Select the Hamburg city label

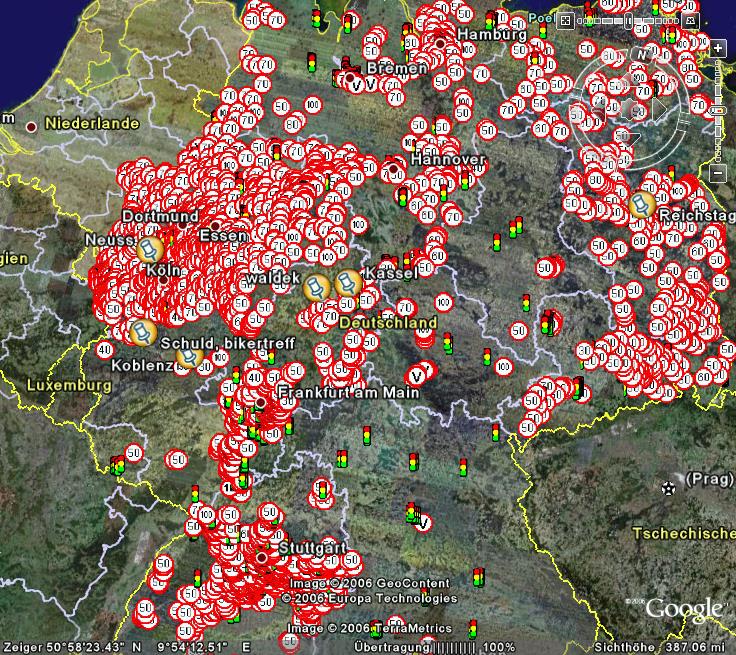(x=491, y=34)
